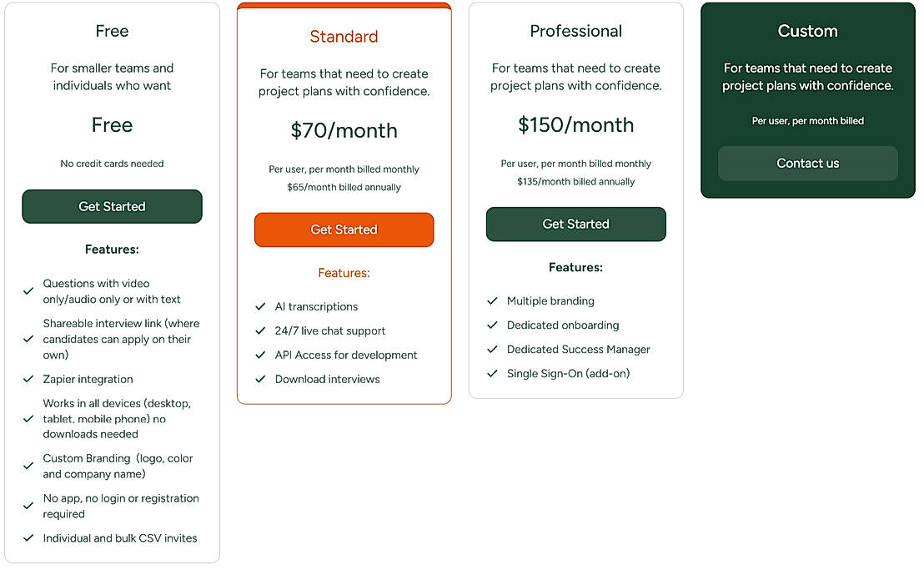Click the Free plan Get Started button
Viewport: 924px width, 570px height.
[x=112, y=206]
